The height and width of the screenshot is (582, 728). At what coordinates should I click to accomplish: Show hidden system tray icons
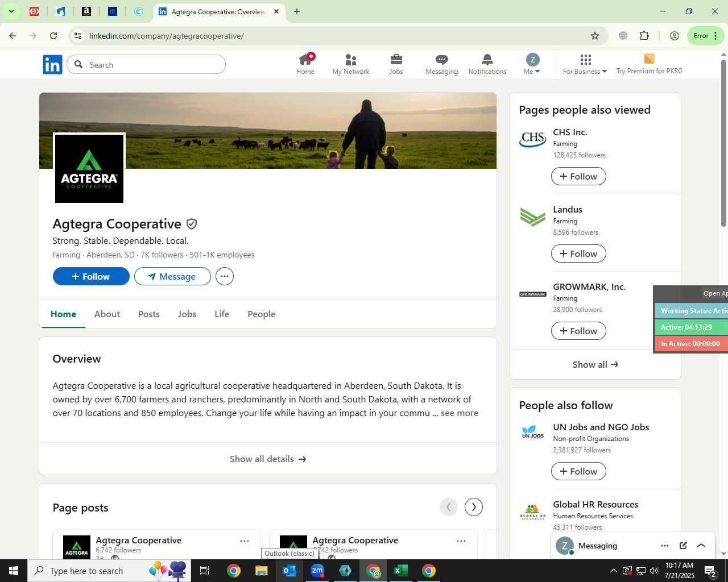613,571
